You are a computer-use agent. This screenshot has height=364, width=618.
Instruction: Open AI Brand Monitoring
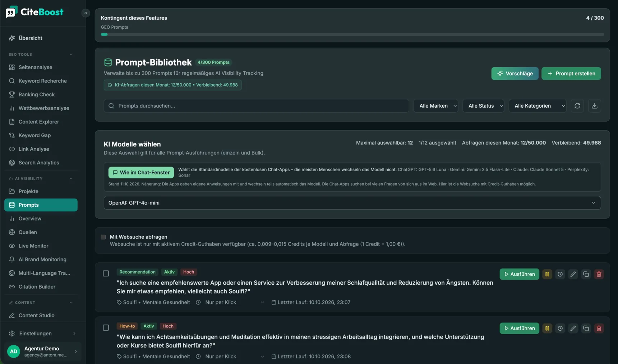pyautogui.click(x=41, y=260)
